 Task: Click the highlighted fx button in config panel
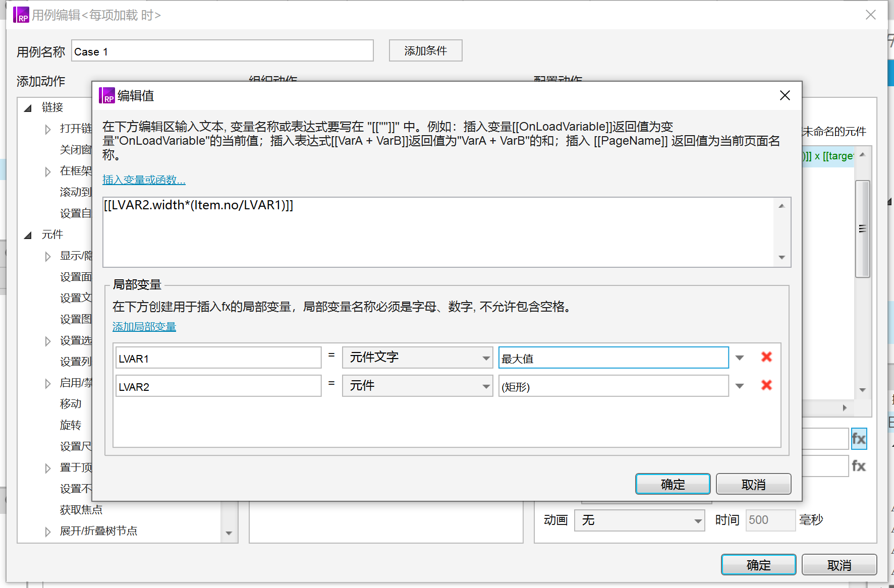[x=859, y=439]
